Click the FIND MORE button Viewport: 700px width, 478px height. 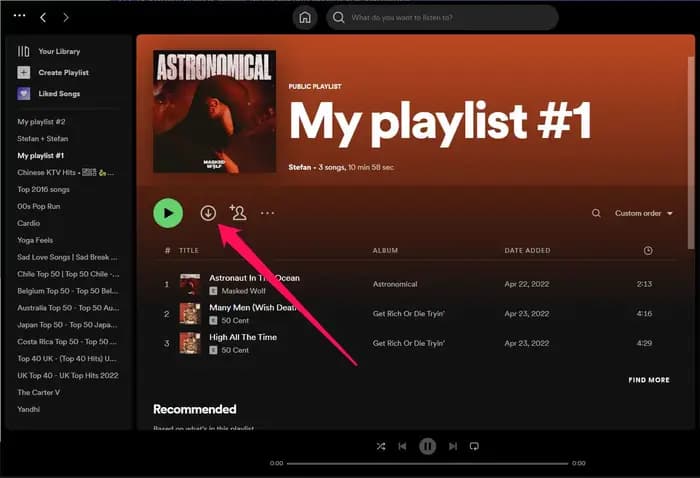(x=649, y=380)
